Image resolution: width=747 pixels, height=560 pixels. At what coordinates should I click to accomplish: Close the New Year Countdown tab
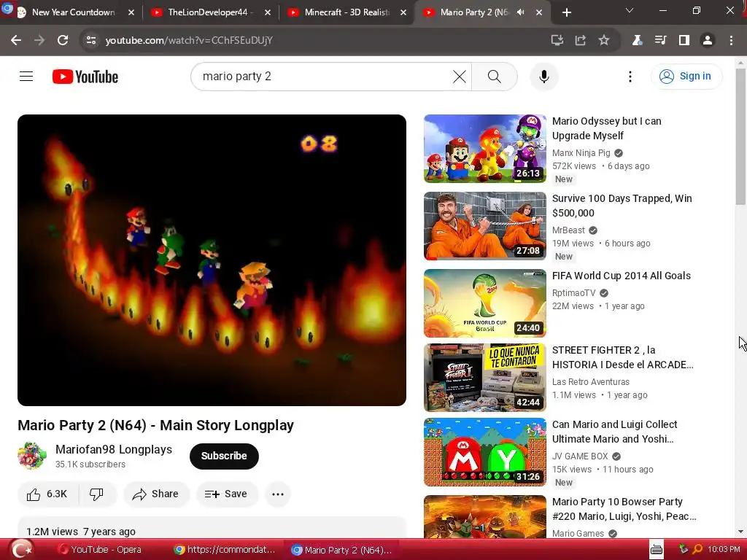pos(131,12)
